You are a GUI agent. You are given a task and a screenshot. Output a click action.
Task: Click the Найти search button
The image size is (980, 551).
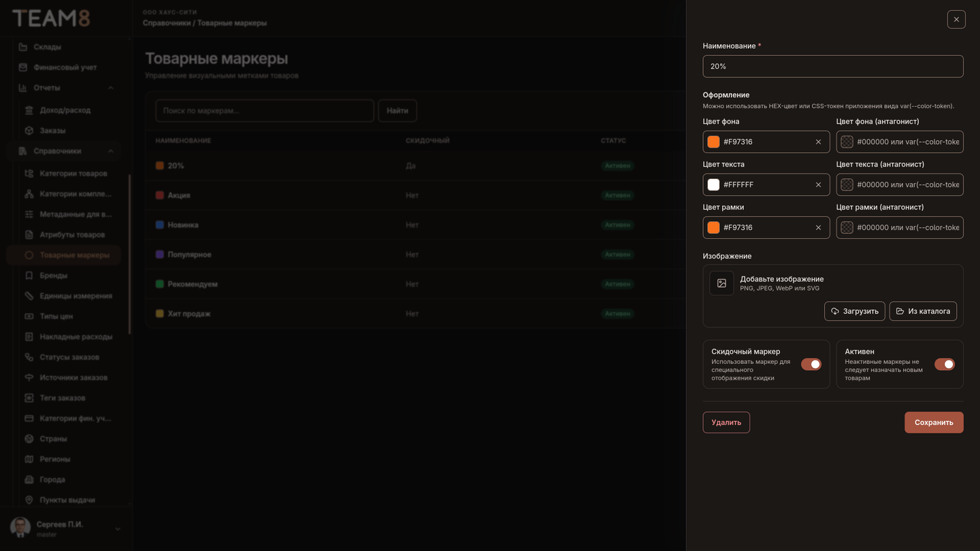coord(397,111)
